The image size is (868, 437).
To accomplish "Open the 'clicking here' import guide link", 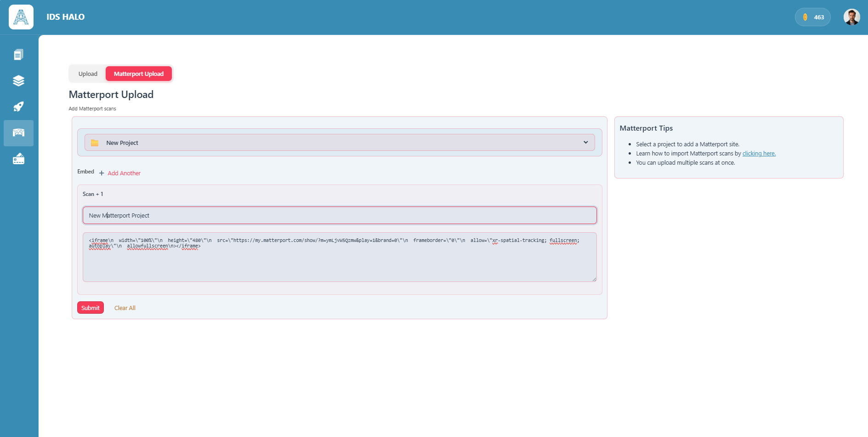I will (x=759, y=154).
